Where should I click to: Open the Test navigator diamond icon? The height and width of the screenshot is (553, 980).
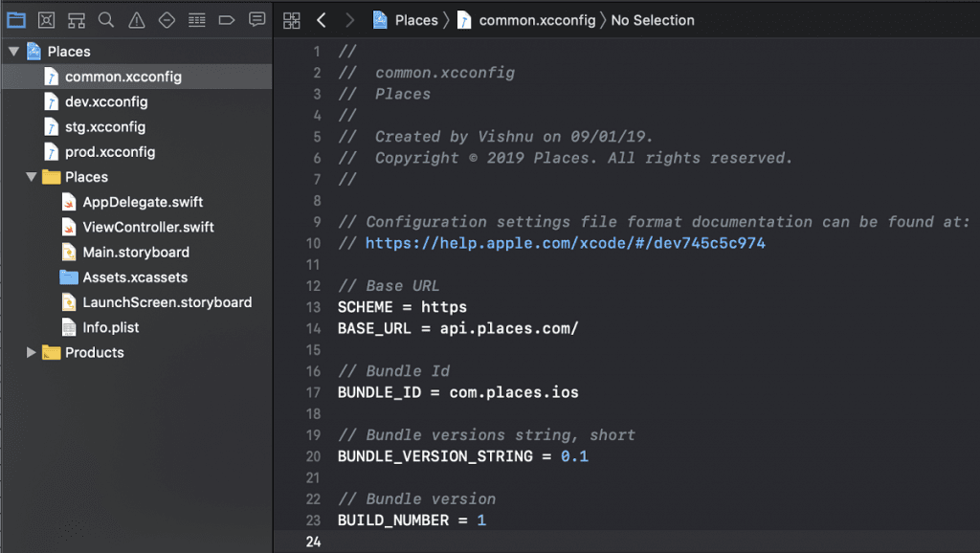(x=167, y=20)
